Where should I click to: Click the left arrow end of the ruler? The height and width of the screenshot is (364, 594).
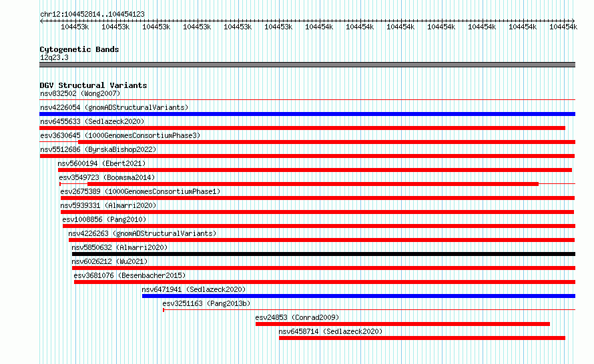(41, 21)
